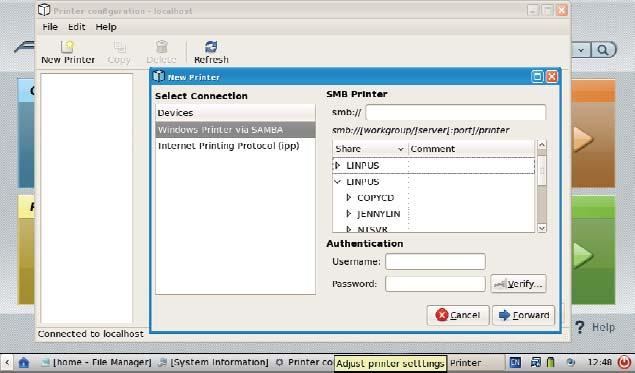Viewport: 635px width, 373px height.
Task: Click the Comment column header
Action: click(x=472, y=149)
